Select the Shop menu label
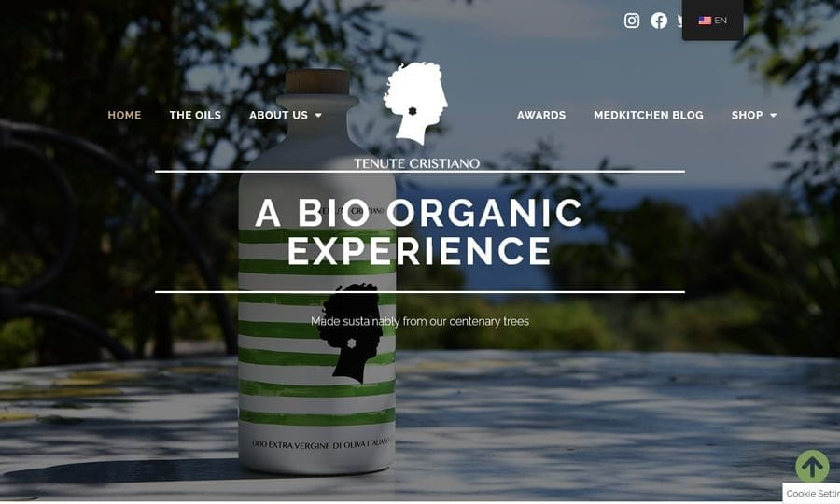This screenshot has height=504, width=840. [748, 115]
